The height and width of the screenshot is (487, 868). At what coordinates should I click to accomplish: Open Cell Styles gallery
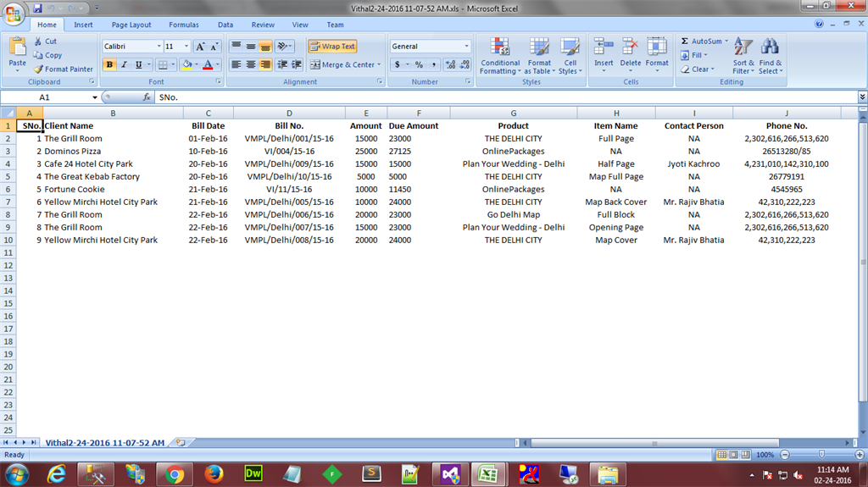click(570, 56)
